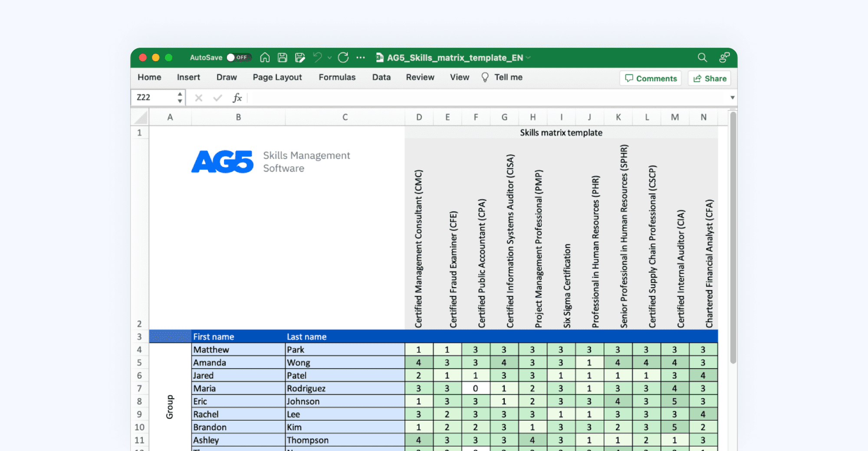Click the Save floppy disk icon
This screenshot has width=868, height=451.
(283, 58)
